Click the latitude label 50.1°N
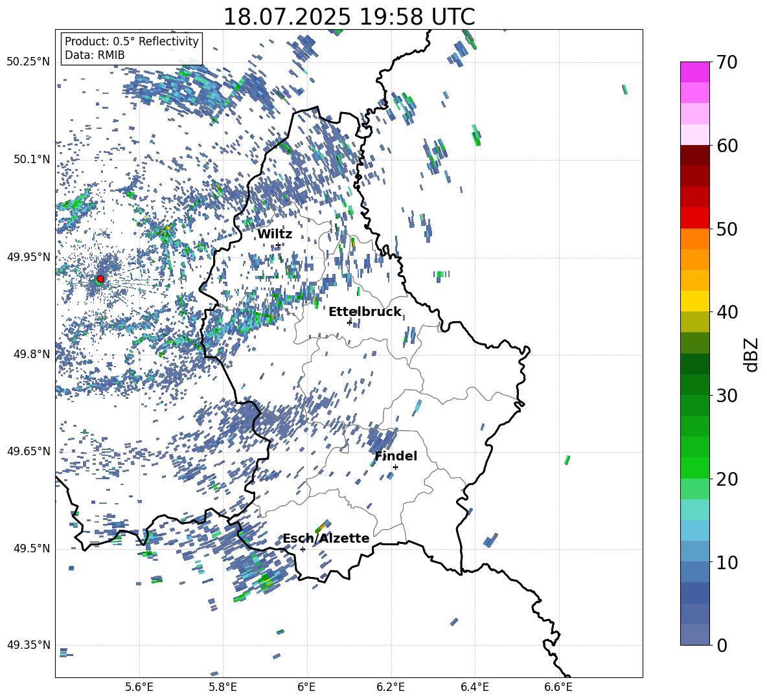This screenshot has height=700, width=767. [x=31, y=159]
